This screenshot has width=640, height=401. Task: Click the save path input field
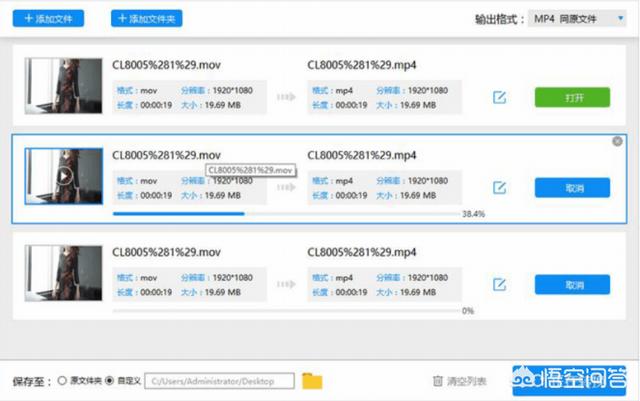coord(219,381)
